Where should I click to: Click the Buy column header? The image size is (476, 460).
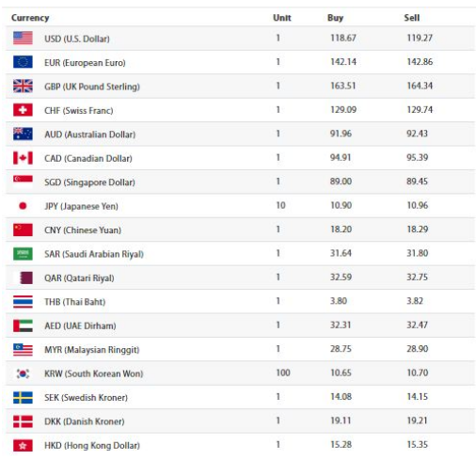tap(335, 18)
